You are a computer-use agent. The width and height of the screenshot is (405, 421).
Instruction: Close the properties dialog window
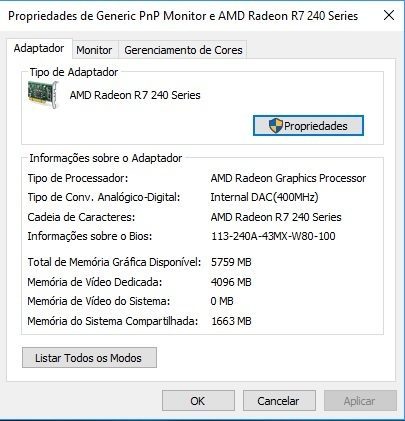pyautogui.click(x=389, y=15)
